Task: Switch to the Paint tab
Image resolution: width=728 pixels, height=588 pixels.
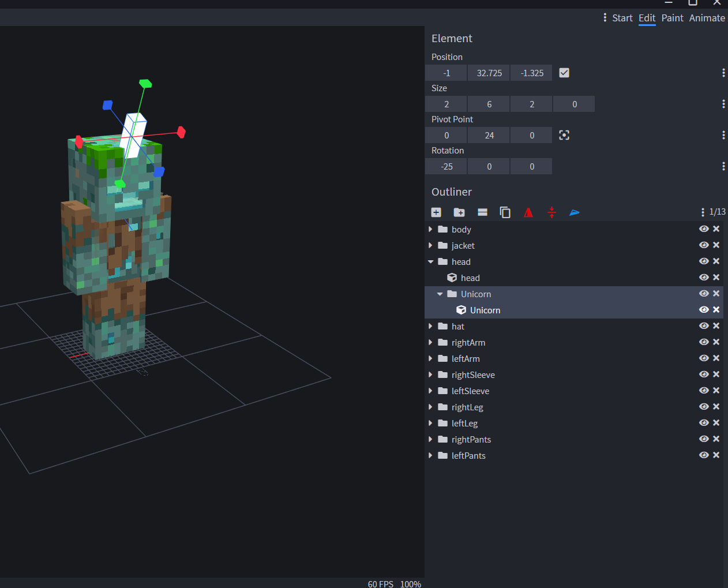Action: pos(672,18)
